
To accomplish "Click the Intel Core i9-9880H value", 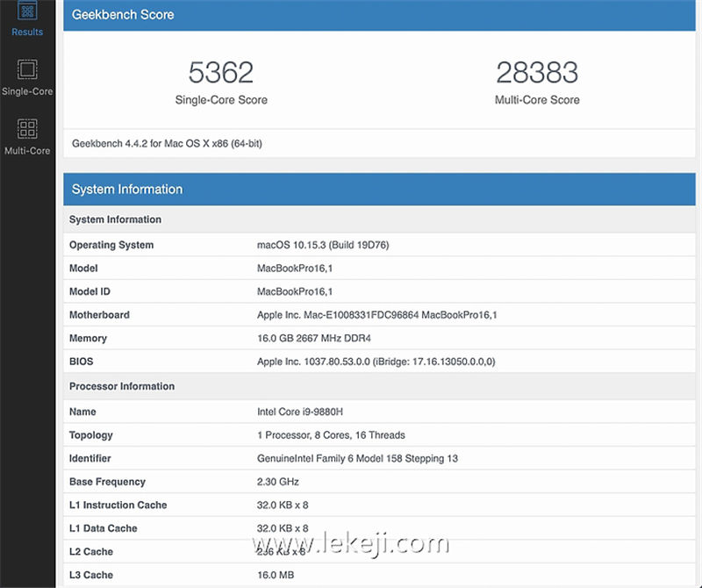I will (300, 412).
